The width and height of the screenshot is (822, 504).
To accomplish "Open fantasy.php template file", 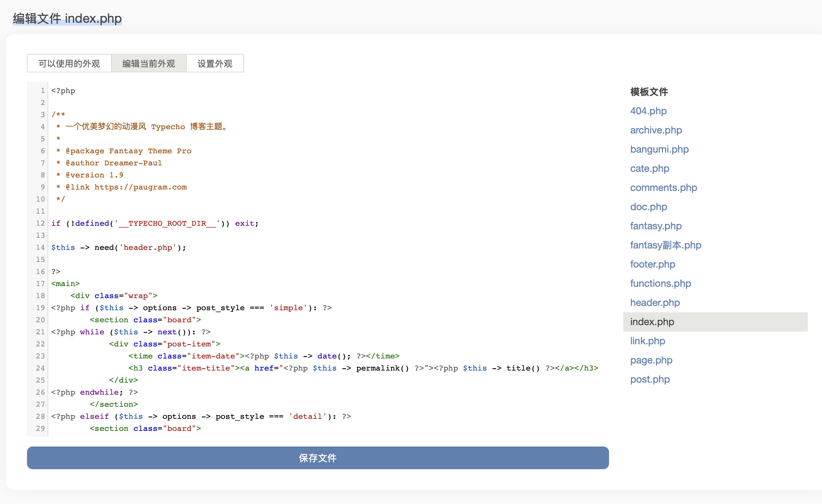I will tap(656, 226).
